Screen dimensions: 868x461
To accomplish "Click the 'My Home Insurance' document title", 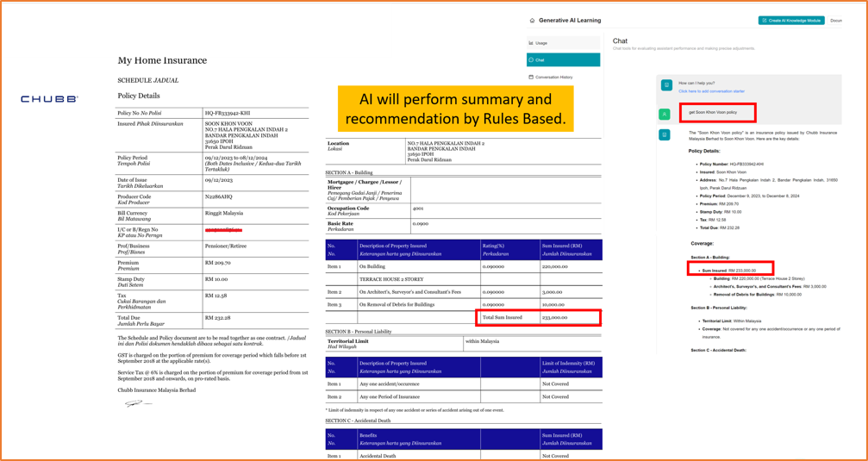I will point(162,60).
